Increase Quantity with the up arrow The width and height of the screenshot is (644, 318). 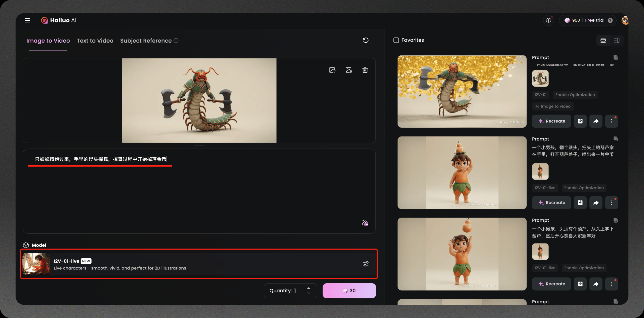[x=309, y=288]
